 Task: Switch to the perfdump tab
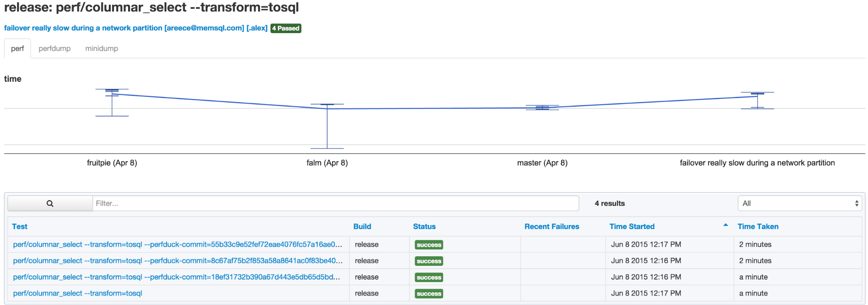coord(55,48)
